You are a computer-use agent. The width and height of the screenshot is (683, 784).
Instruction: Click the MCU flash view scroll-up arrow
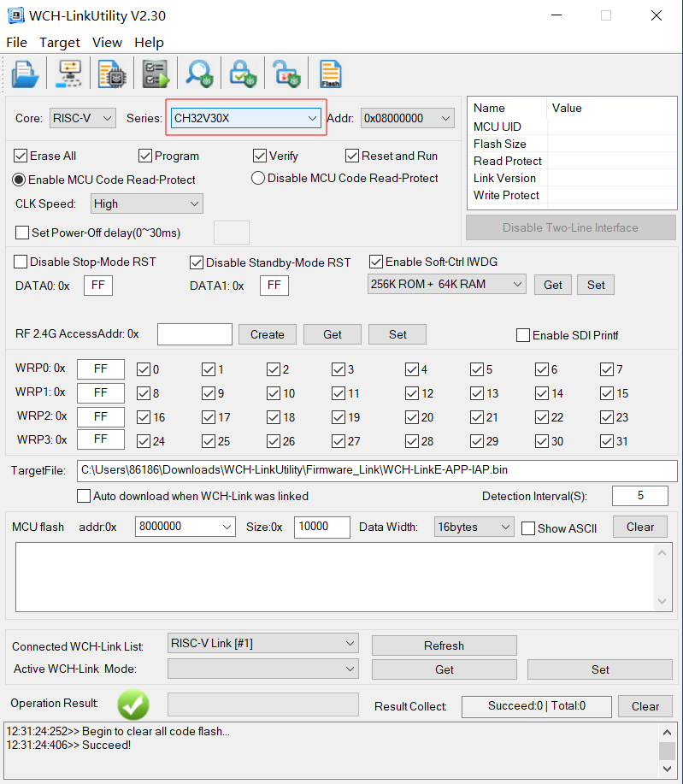click(x=662, y=553)
